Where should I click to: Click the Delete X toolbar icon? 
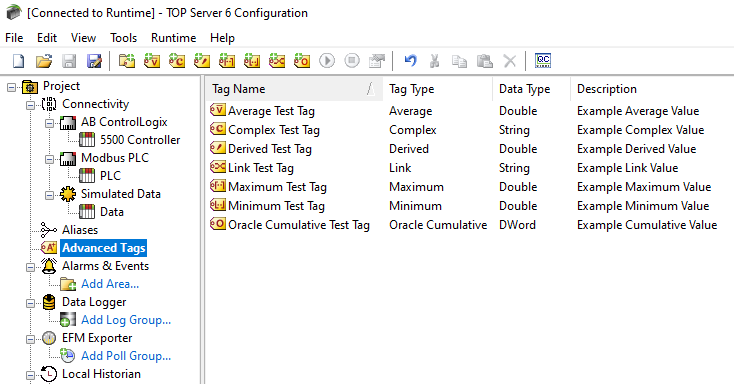point(510,61)
